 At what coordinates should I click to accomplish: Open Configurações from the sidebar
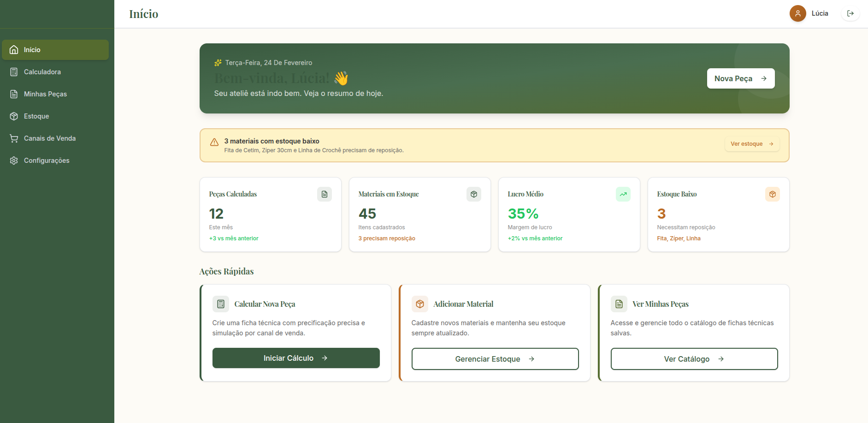tap(47, 161)
